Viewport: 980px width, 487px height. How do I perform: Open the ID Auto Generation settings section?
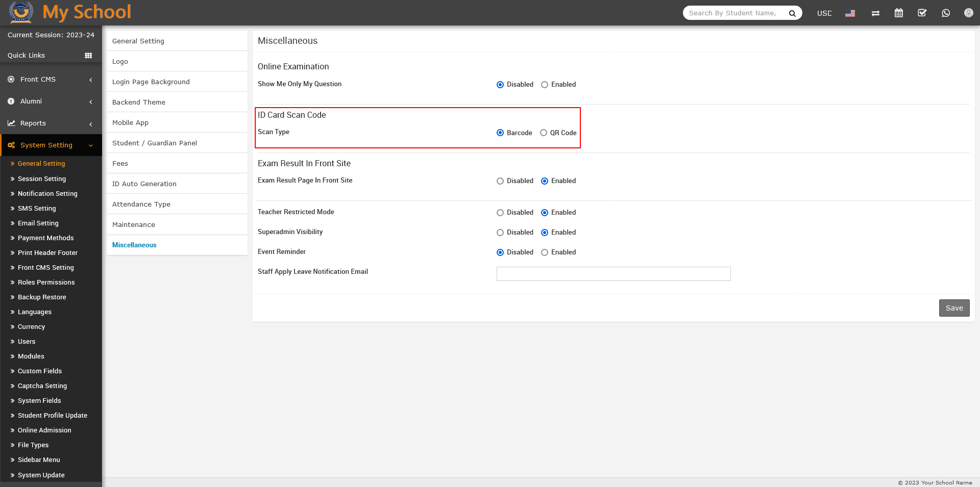[144, 184]
